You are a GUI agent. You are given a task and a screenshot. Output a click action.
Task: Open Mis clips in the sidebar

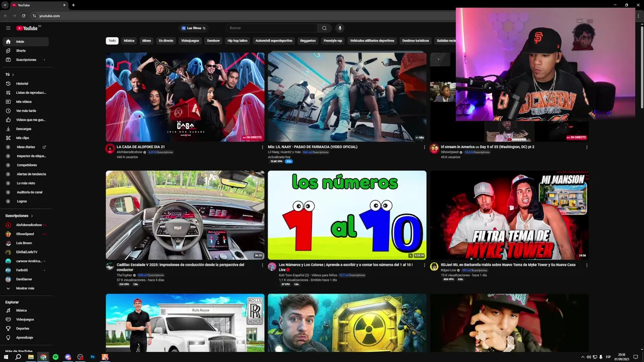pos(25,138)
